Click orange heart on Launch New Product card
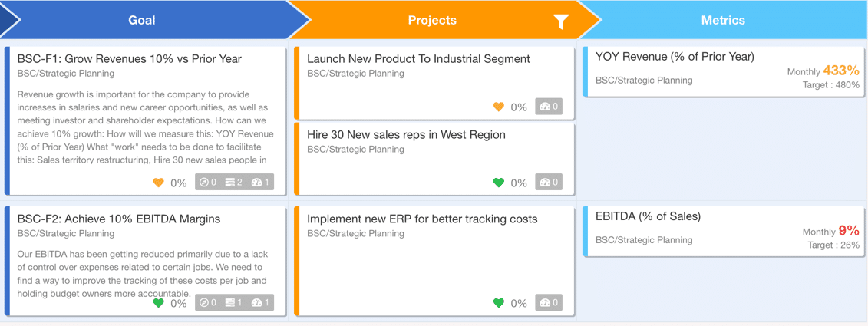868x326 pixels. 499,107
